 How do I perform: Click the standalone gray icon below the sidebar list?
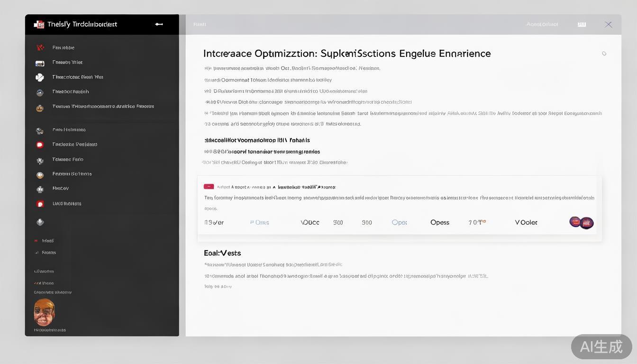pyautogui.click(x=40, y=222)
